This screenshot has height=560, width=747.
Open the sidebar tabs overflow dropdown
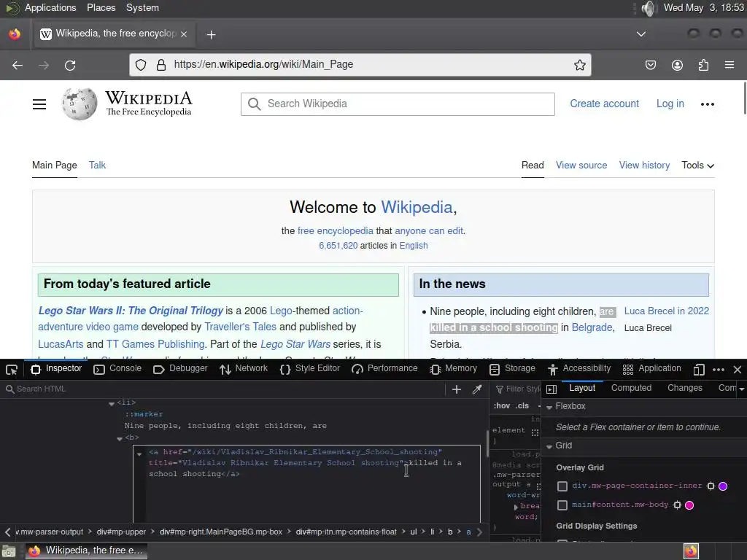[741, 389]
